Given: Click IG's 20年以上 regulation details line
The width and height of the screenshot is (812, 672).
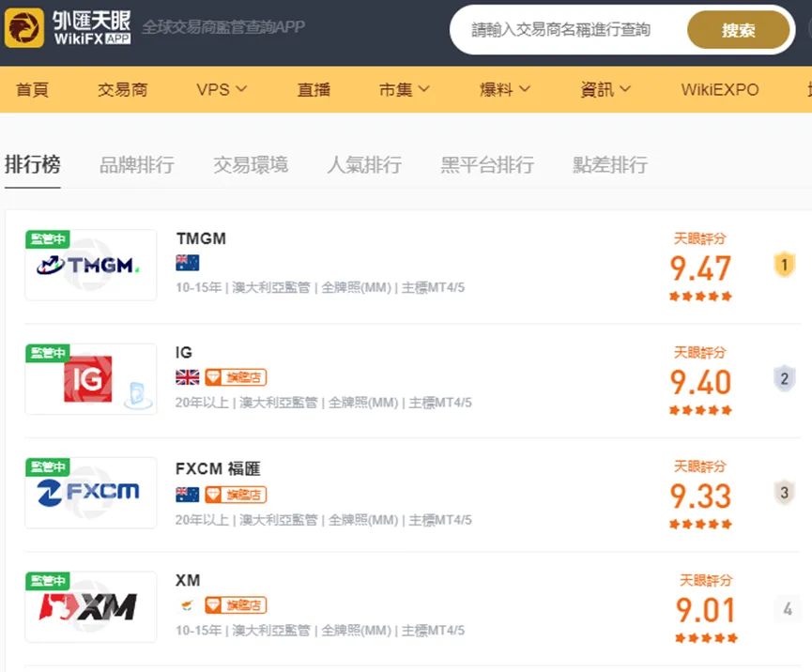Looking at the screenshot, I should (x=324, y=403).
